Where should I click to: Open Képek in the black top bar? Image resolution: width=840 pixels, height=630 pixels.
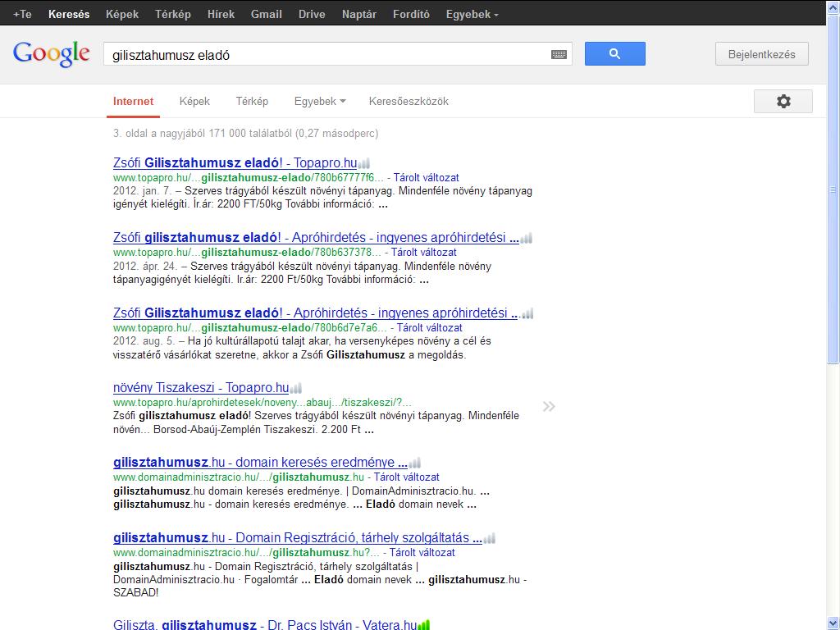pyautogui.click(x=122, y=15)
